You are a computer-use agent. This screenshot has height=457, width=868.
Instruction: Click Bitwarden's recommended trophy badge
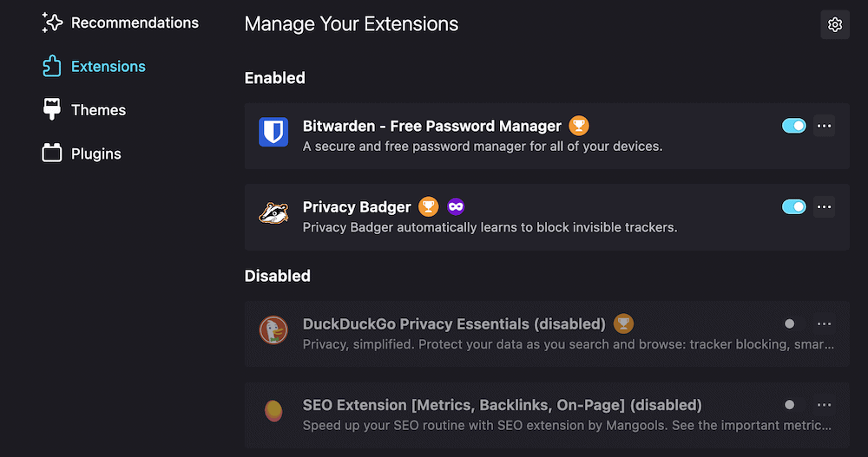pyautogui.click(x=579, y=126)
